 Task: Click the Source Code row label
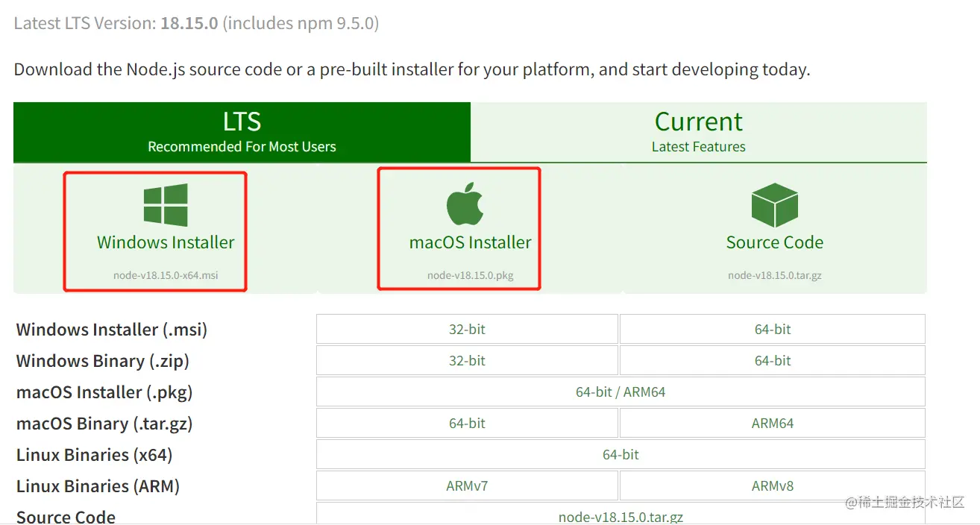[x=66, y=517]
